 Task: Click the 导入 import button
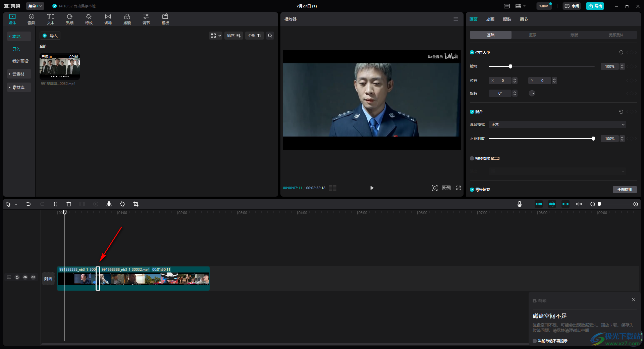[x=50, y=36]
